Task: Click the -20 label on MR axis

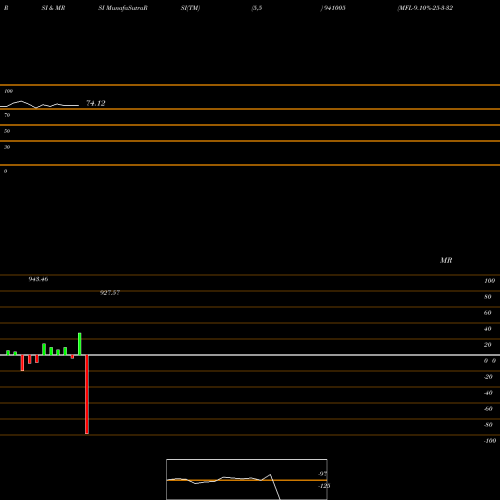Action: (x=488, y=377)
